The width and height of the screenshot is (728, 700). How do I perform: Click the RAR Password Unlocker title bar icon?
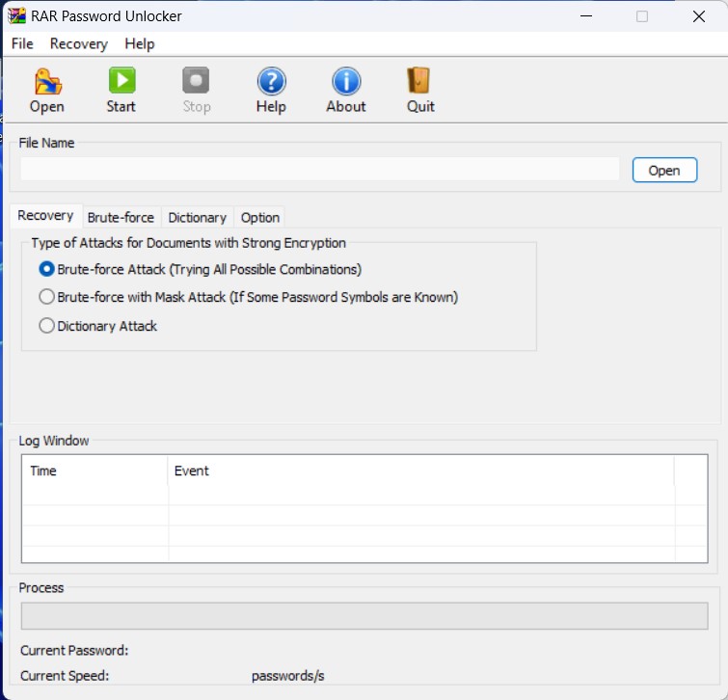click(16, 15)
